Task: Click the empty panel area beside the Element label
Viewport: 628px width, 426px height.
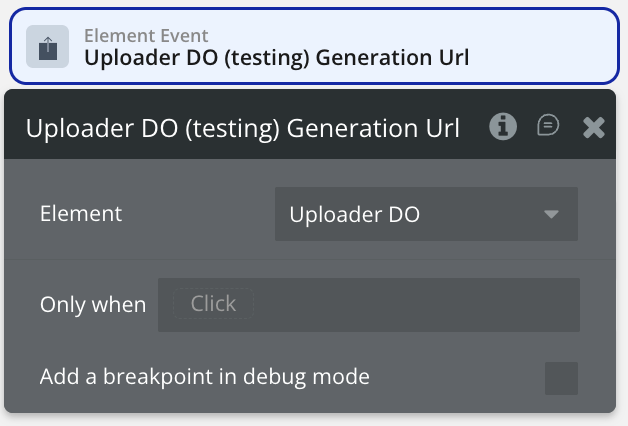Action: tap(200, 214)
